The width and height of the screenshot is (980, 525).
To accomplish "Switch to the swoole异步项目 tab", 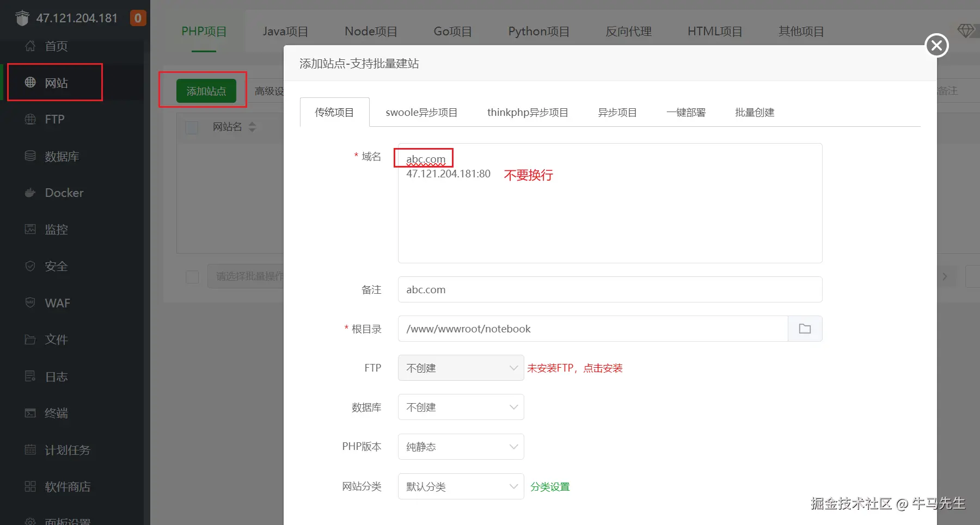I will [421, 112].
